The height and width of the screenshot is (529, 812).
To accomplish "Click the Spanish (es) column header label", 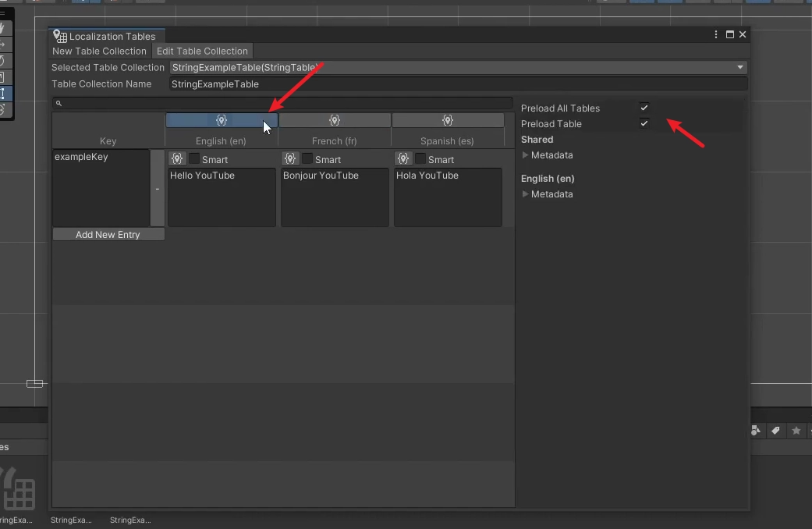I will (447, 141).
